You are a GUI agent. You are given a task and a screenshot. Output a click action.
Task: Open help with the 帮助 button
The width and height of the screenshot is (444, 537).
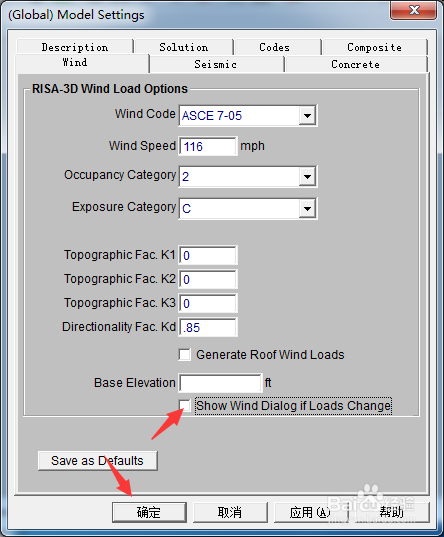(392, 512)
